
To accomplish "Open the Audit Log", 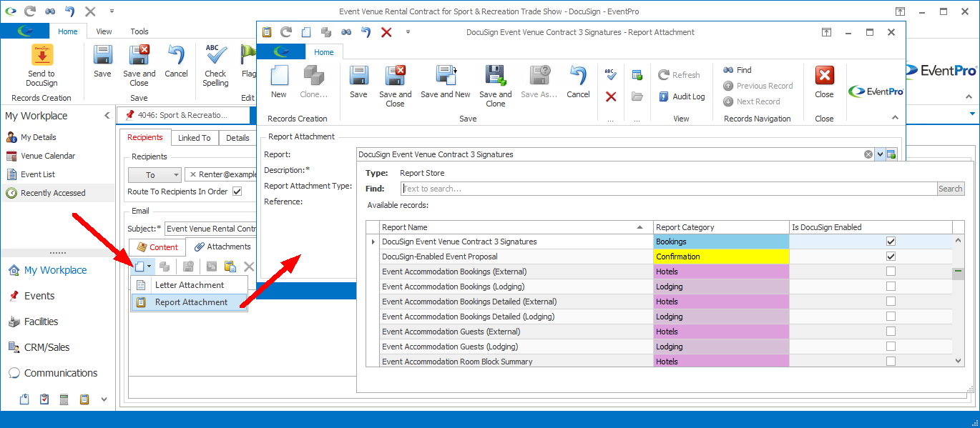I will point(681,96).
